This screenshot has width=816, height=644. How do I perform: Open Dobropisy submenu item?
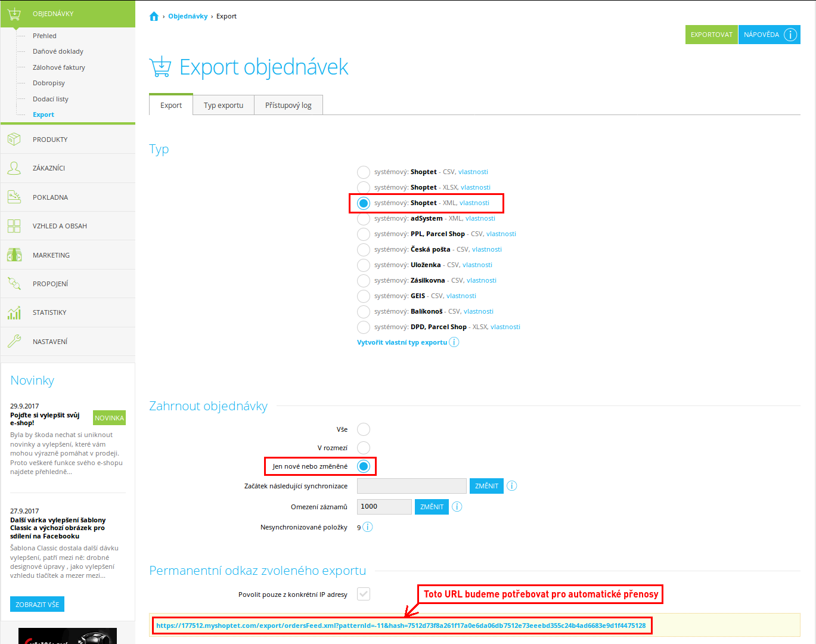click(x=49, y=83)
